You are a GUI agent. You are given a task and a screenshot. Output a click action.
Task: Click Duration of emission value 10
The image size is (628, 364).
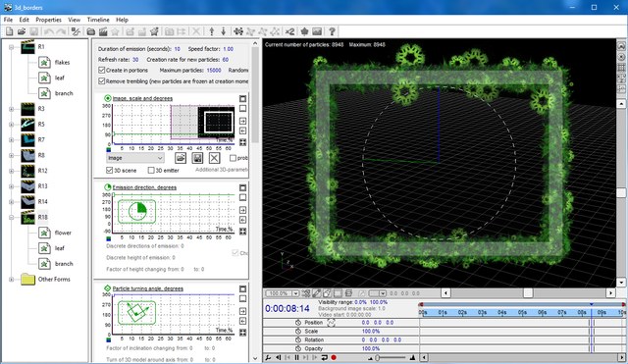(177, 49)
